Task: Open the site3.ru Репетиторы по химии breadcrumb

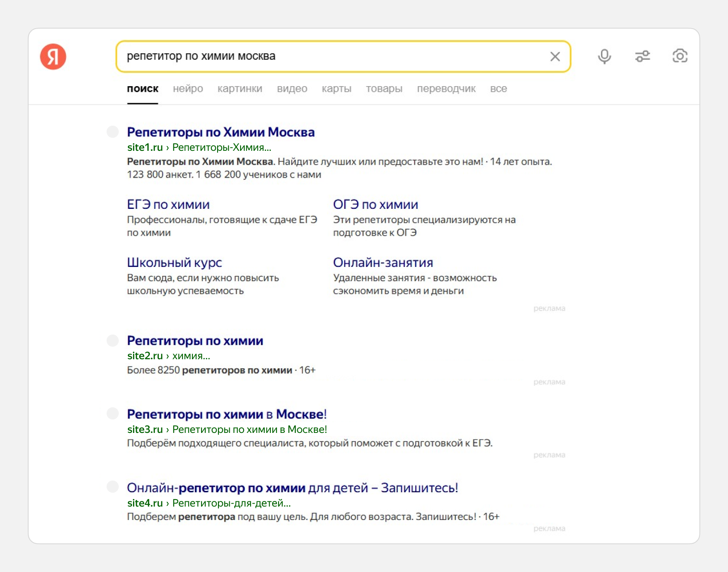Action: [250, 429]
